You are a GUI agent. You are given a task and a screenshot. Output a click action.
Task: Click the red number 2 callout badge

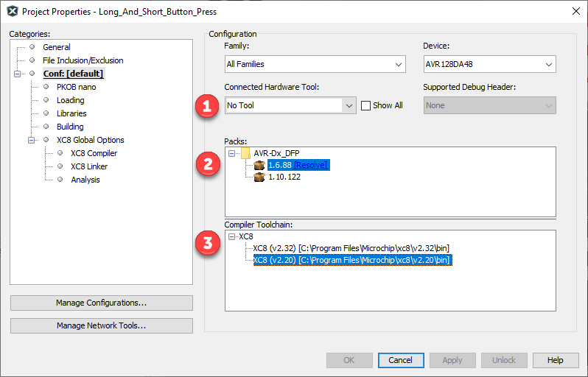click(208, 163)
